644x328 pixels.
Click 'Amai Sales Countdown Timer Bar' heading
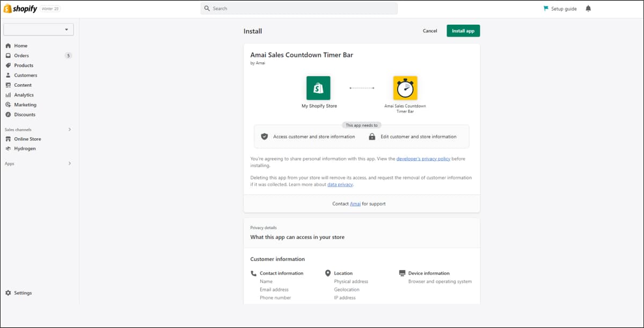coord(302,55)
